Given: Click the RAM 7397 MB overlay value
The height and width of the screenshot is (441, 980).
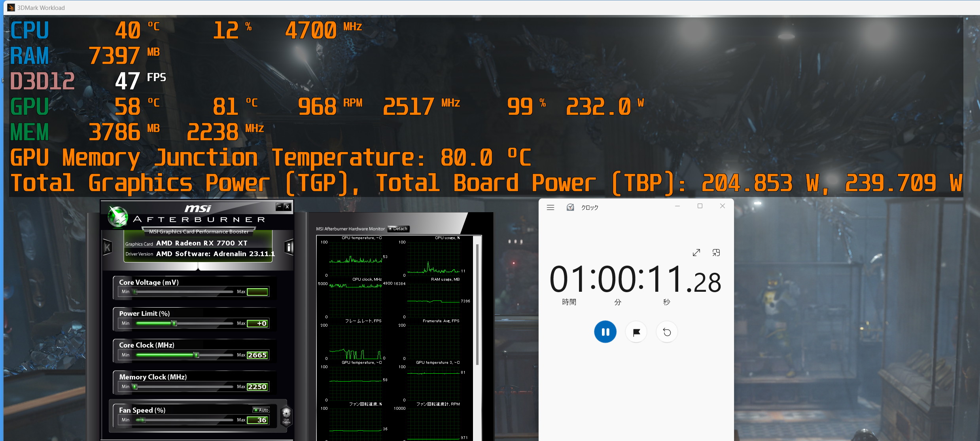Looking at the screenshot, I should [x=124, y=56].
